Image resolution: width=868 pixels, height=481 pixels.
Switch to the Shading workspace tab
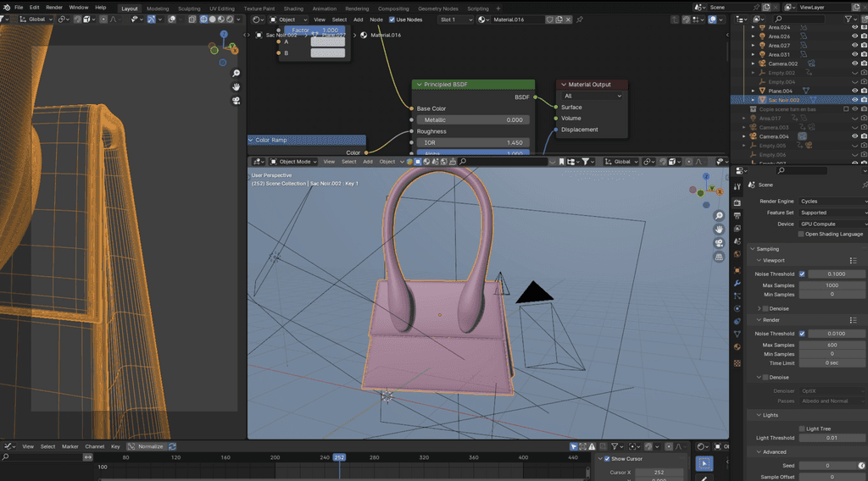coord(293,8)
